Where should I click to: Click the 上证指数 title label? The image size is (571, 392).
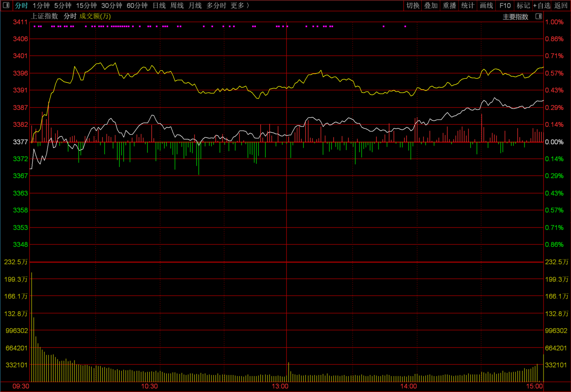(x=44, y=16)
